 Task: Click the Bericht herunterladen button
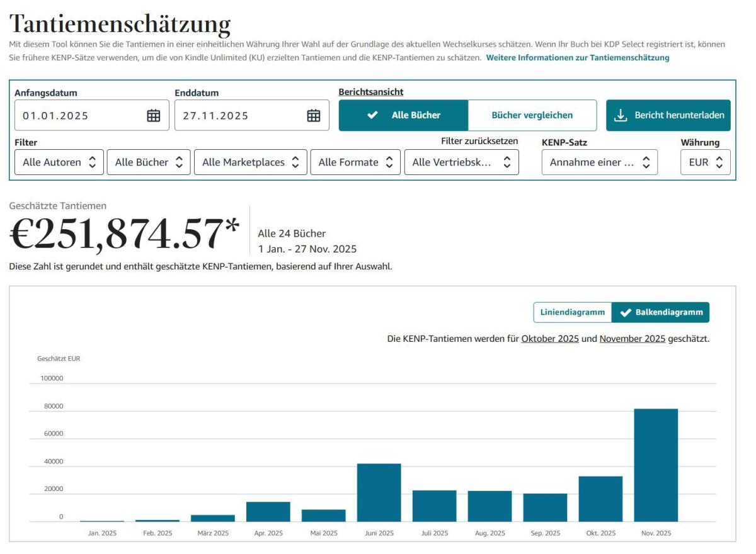668,115
